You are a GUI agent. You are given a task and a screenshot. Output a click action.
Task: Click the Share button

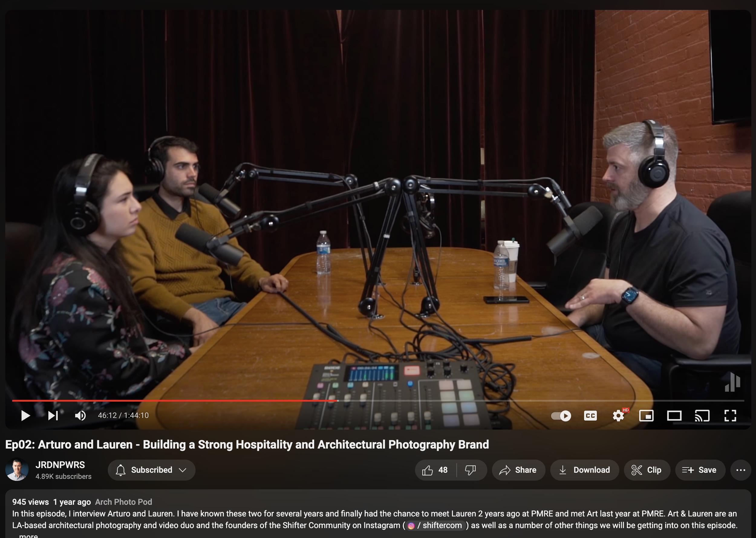[519, 470]
